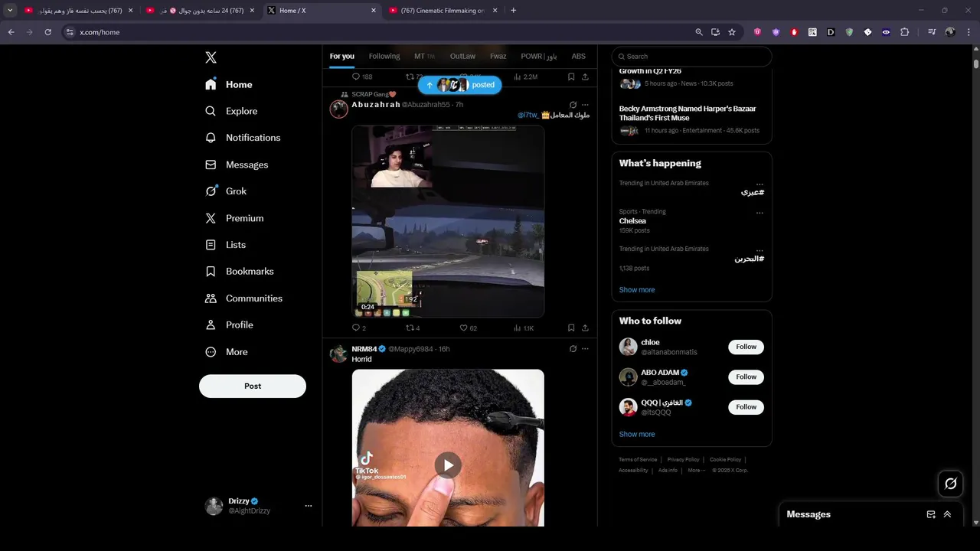Open options for the #البحرين trend
The height and width of the screenshot is (551, 980).
pyautogui.click(x=759, y=249)
